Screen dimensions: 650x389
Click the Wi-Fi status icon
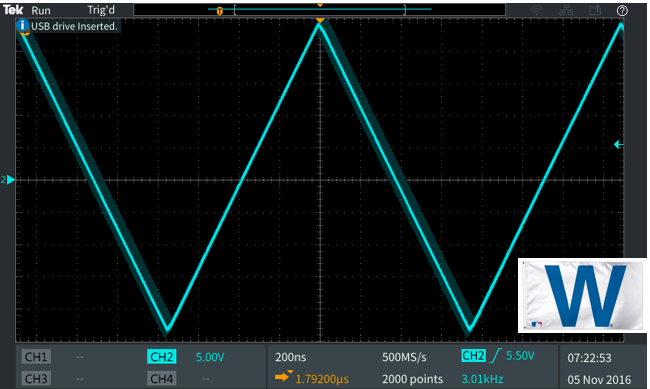(537, 10)
